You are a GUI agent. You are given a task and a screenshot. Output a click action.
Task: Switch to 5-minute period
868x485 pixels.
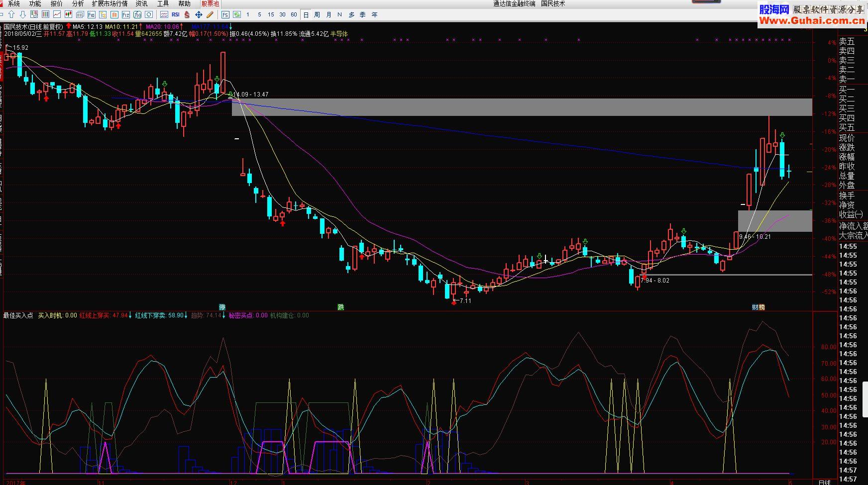259,14
